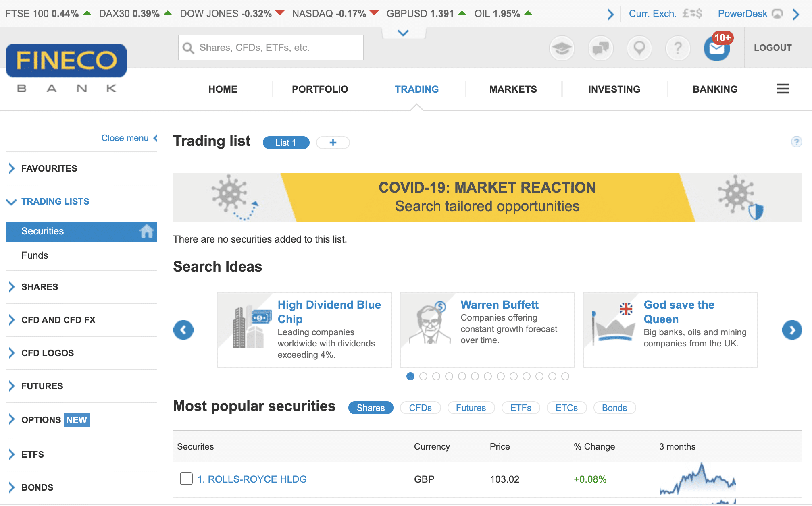
Task: Show popular Futures tab
Action: click(x=471, y=408)
